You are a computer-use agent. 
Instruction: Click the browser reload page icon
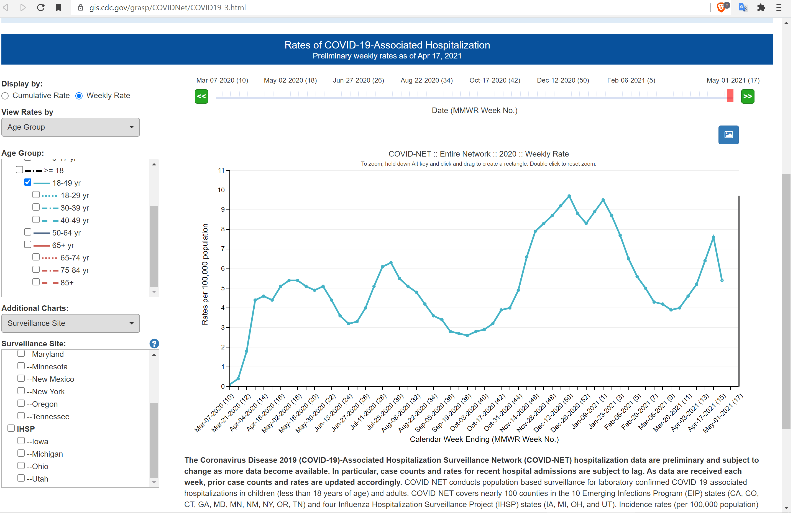[x=41, y=7]
